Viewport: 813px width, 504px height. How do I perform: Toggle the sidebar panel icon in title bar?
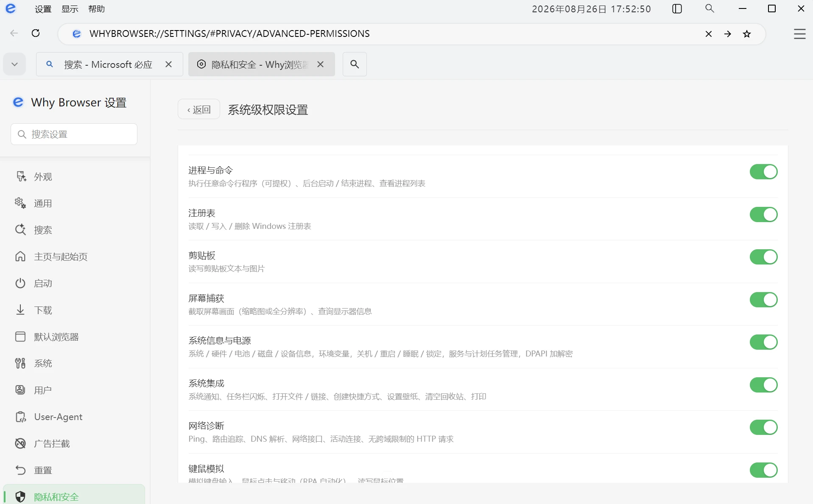677,9
